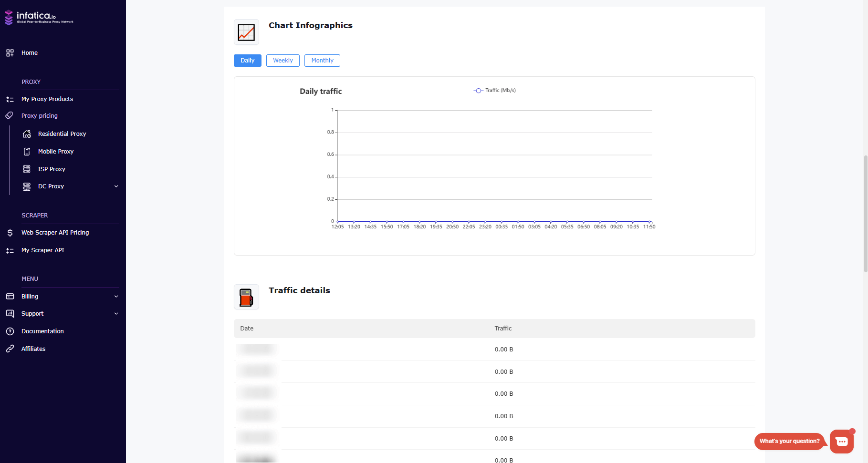
Task: Click the Traffic details heading
Action: click(x=299, y=290)
